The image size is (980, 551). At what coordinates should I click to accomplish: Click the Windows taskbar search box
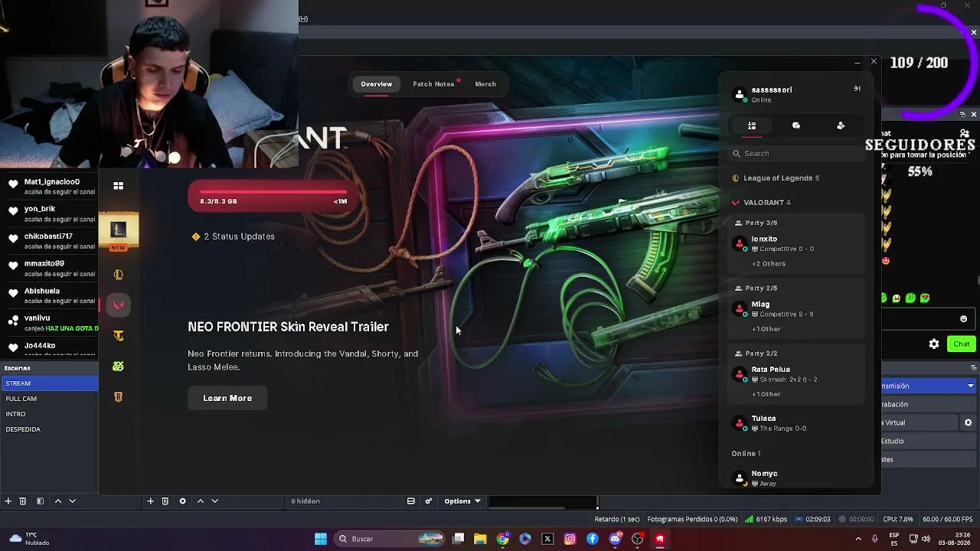(x=390, y=539)
